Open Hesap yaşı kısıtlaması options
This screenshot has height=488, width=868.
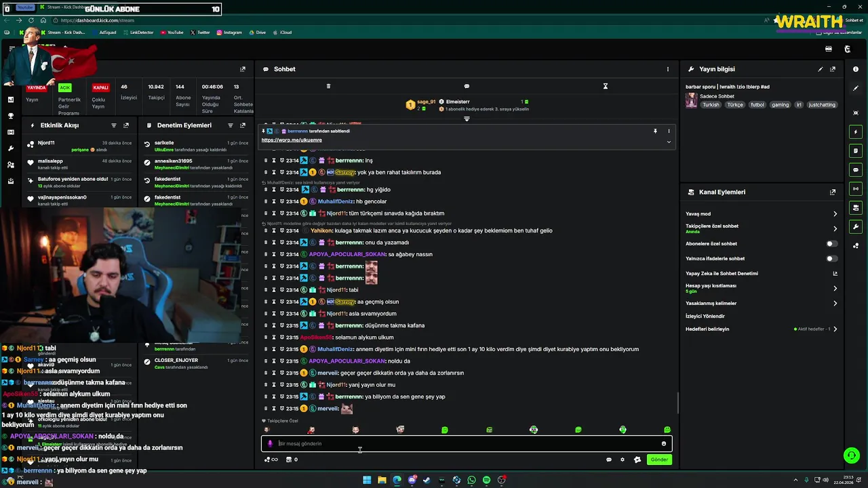[x=762, y=288]
